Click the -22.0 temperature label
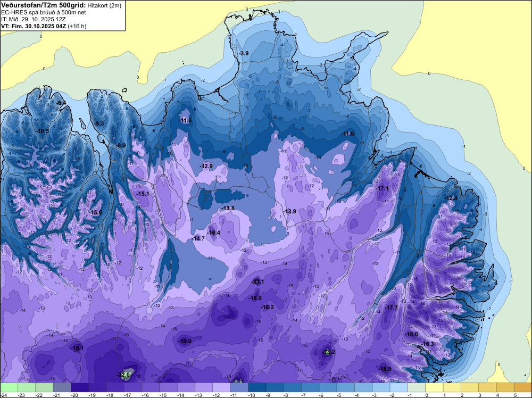532x398 pixels. tap(123, 375)
